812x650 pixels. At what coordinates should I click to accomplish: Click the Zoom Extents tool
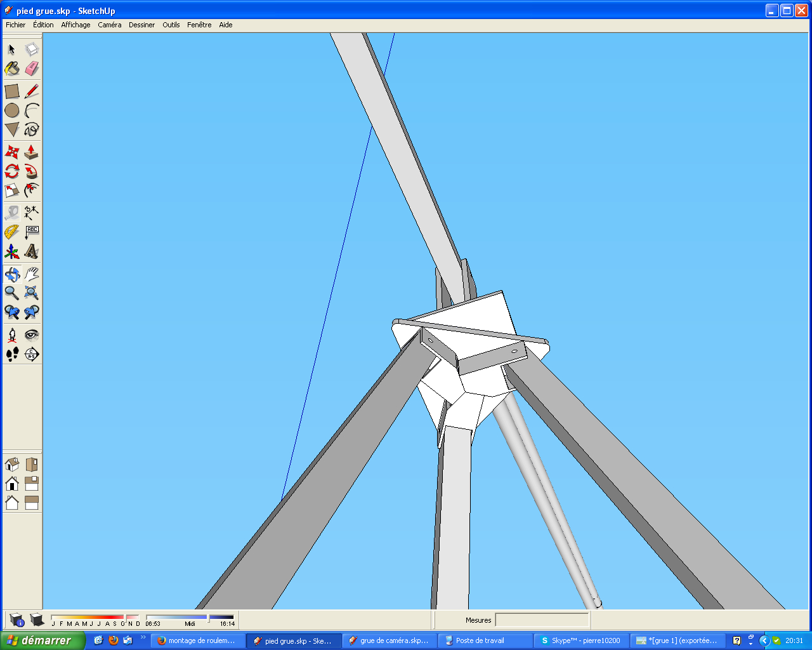tap(32, 293)
